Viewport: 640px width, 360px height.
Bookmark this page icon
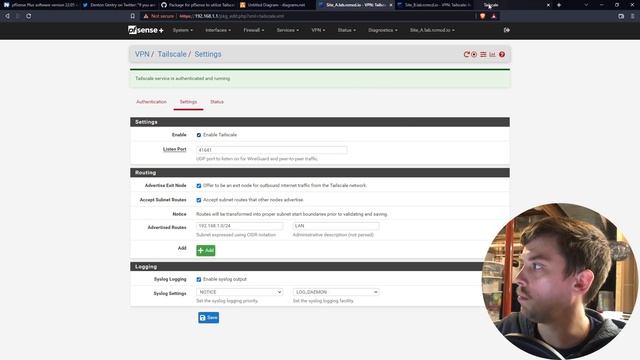[x=133, y=16]
